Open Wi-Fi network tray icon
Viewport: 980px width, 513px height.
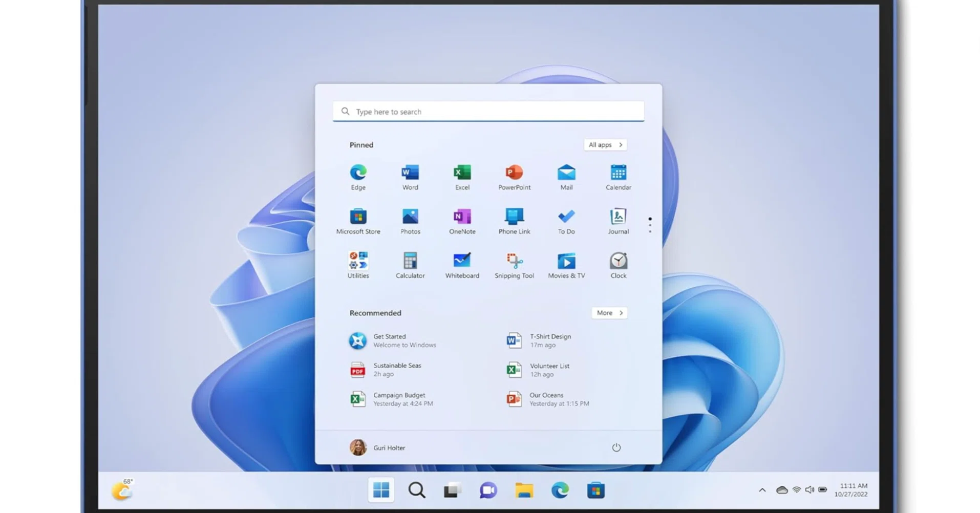[x=796, y=490]
